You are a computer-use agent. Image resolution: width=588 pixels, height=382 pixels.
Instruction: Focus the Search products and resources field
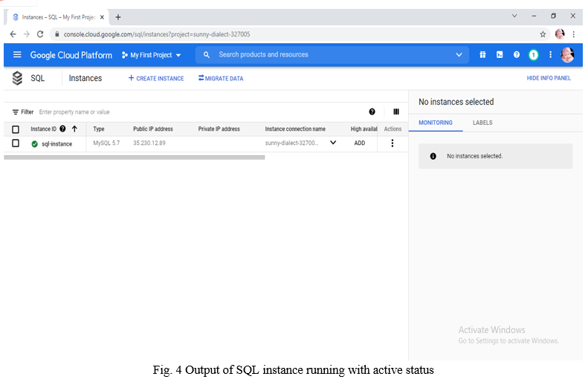click(x=332, y=55)
